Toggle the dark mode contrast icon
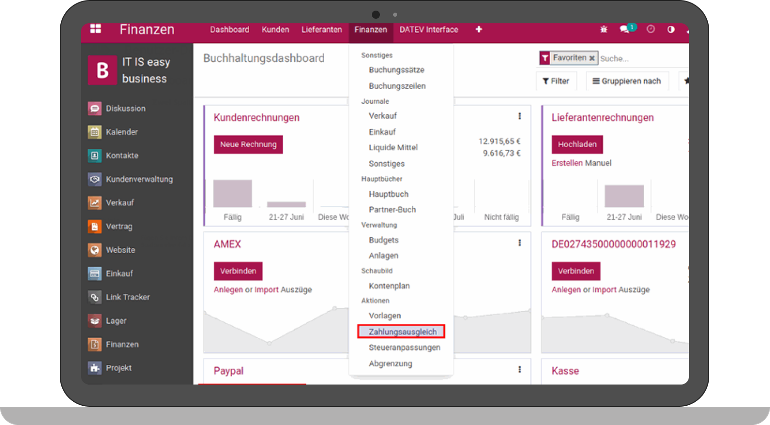 click(671, 30)
